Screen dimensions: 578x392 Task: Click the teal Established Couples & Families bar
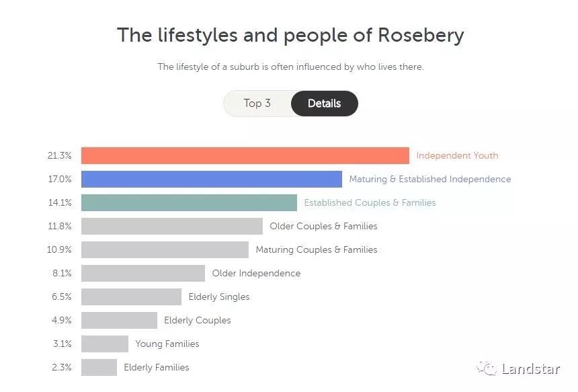[x=189, y=202]
